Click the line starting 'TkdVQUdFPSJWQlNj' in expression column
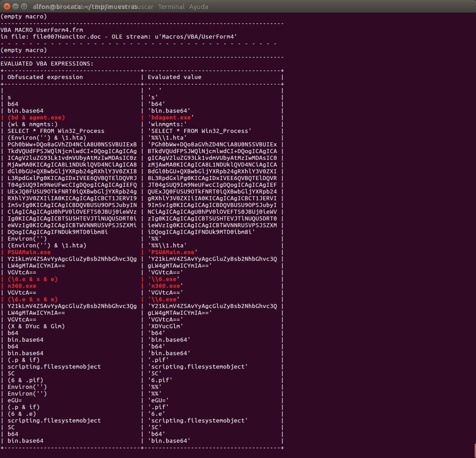 point(72,151)
